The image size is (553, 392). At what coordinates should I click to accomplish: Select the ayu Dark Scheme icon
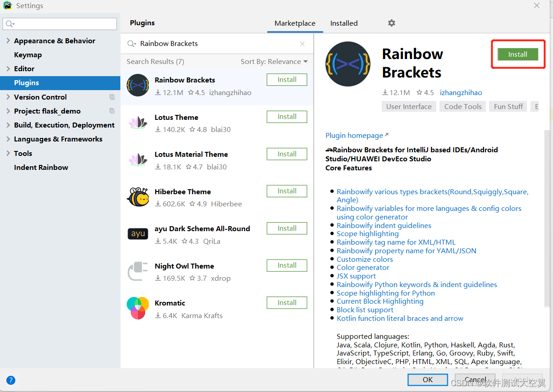coord(138,234)
